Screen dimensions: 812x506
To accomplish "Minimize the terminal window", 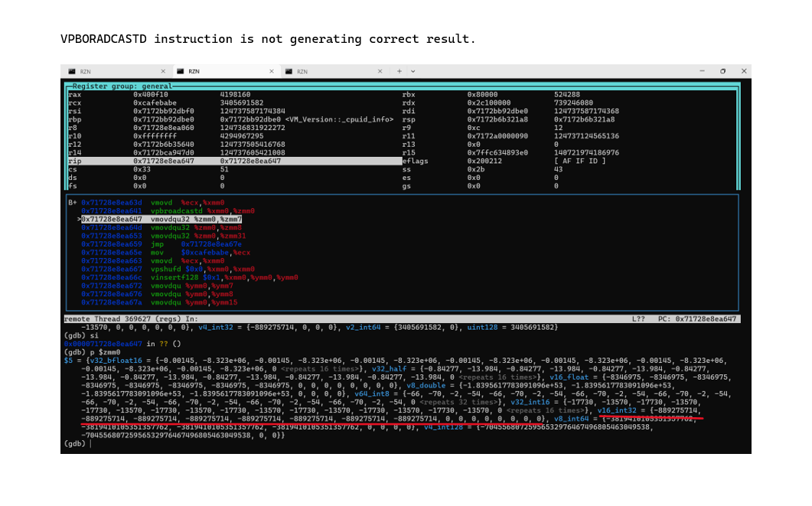I will (x=703, y=71).
